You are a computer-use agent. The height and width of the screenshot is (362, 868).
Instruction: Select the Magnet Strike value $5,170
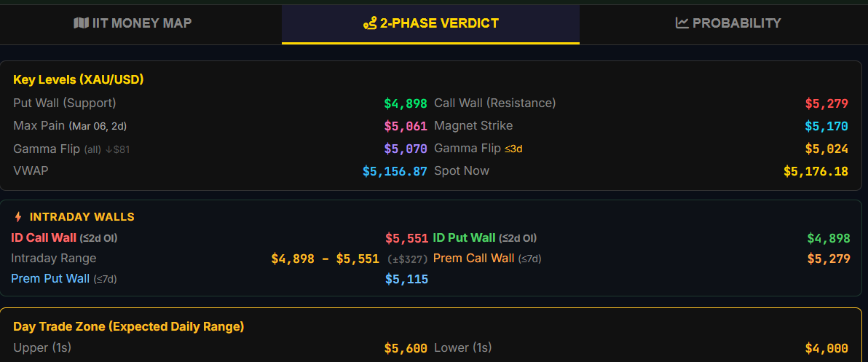click(826, 127)
